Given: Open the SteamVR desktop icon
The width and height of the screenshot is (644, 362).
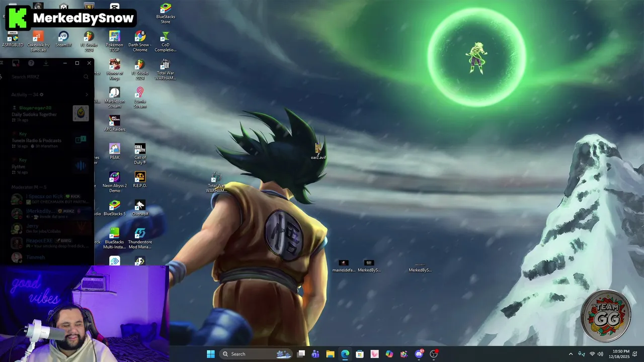Looking at the screenshot, I should click(x=63, y=40).
